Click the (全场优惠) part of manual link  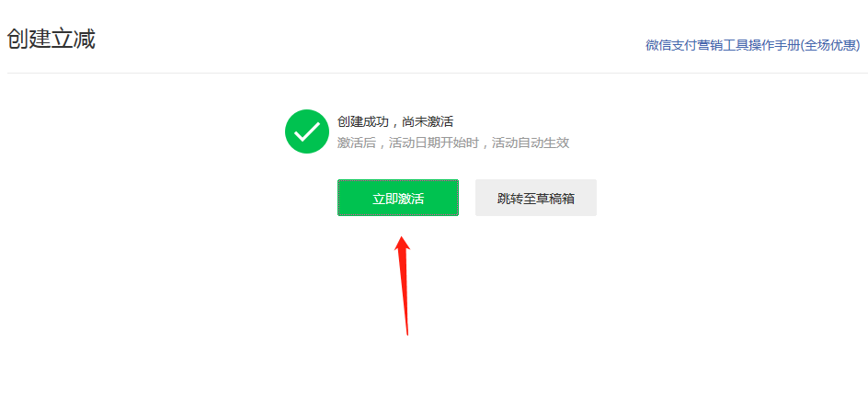pyautogui.click(x=831, y=45)
